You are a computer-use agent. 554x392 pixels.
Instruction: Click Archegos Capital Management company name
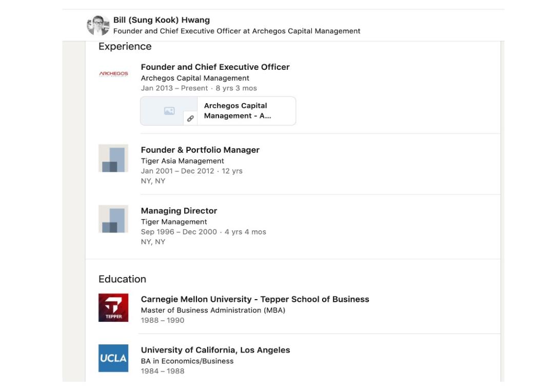tap(195, 78)
